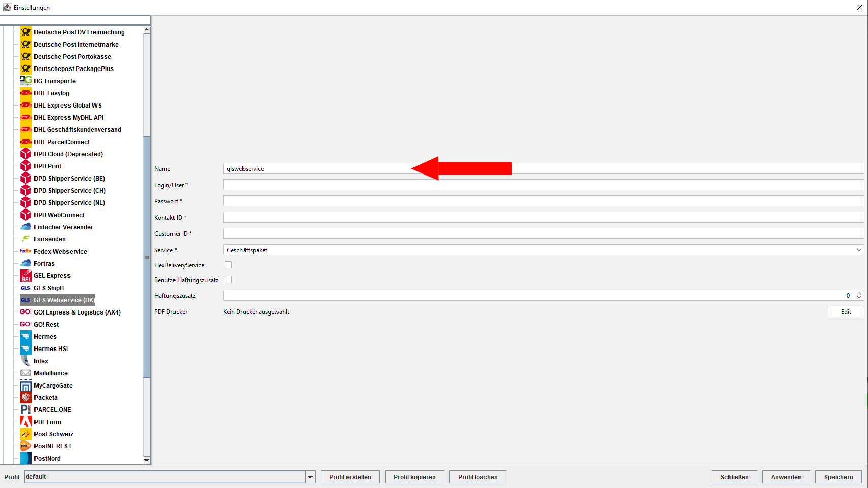868x488 pixels.
Task: Click the Name field containing glswebservice
Action: [x=543, y=168]
